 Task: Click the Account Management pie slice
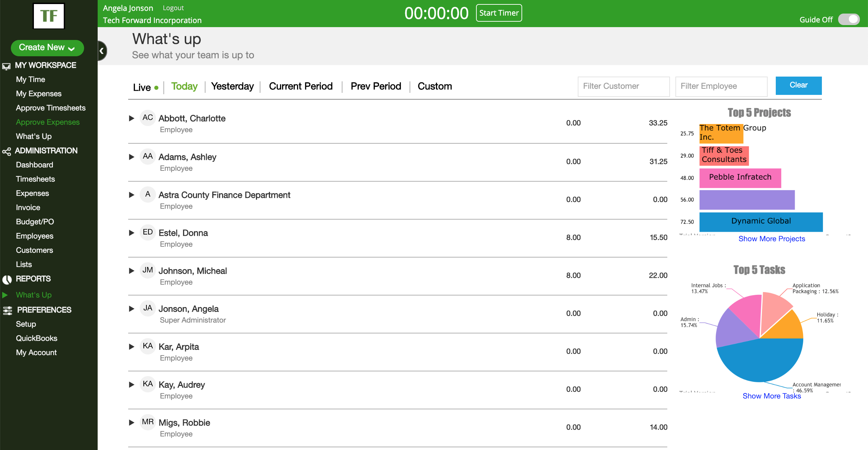[760, 362]
